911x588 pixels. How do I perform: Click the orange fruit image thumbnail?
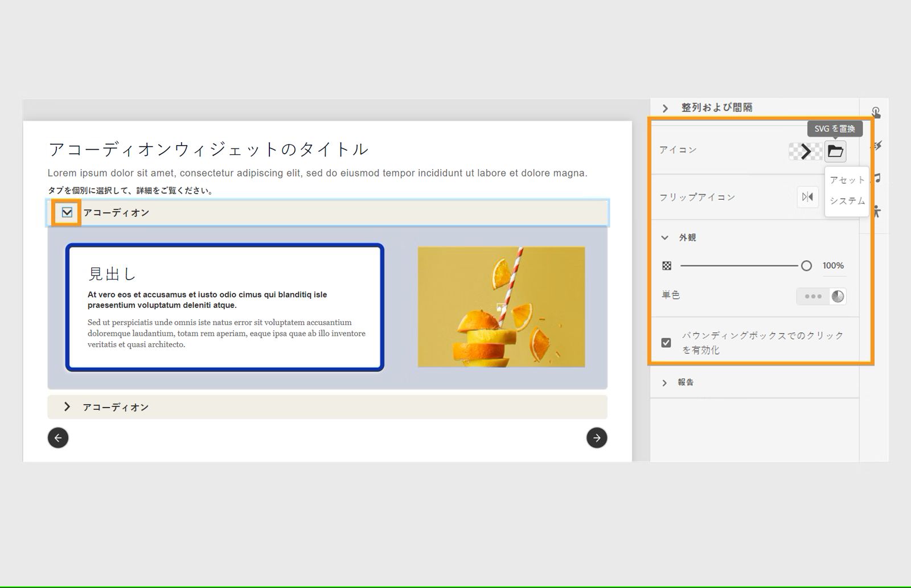(x=502, y=306)
